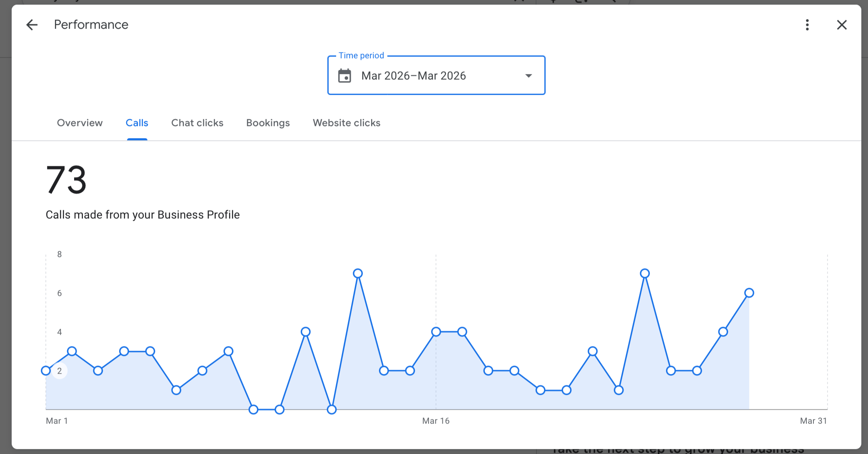The height and width of the screenshot is (454, 868).
Task: Expand the Time period dropdown arrow
Action: point(529,76)
